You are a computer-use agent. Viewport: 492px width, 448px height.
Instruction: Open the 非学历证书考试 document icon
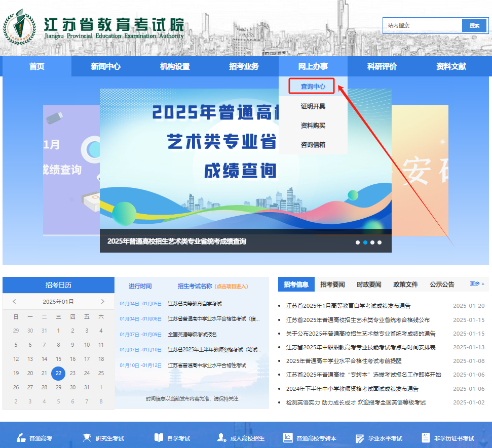click(426, 438)
